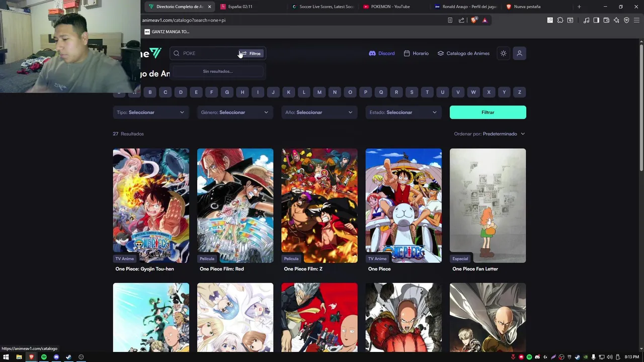Expand the Estado dropdown

(404, 112)
